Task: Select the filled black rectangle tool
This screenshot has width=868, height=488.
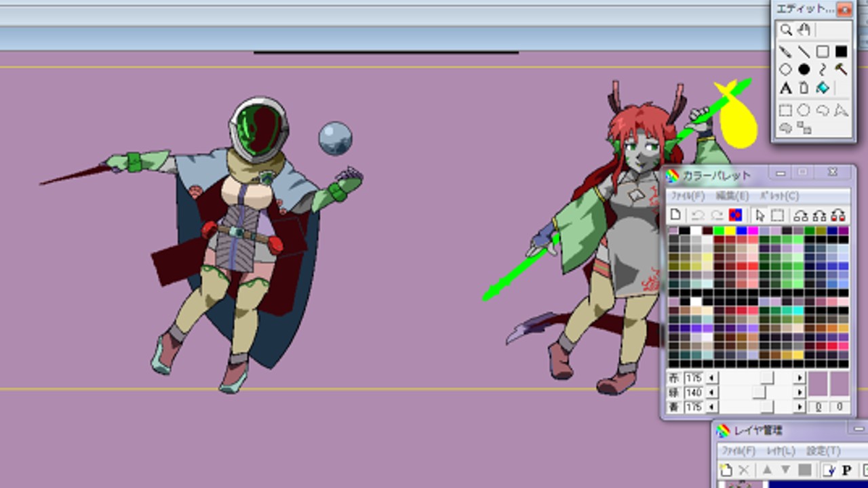Action: coord(841,52)
